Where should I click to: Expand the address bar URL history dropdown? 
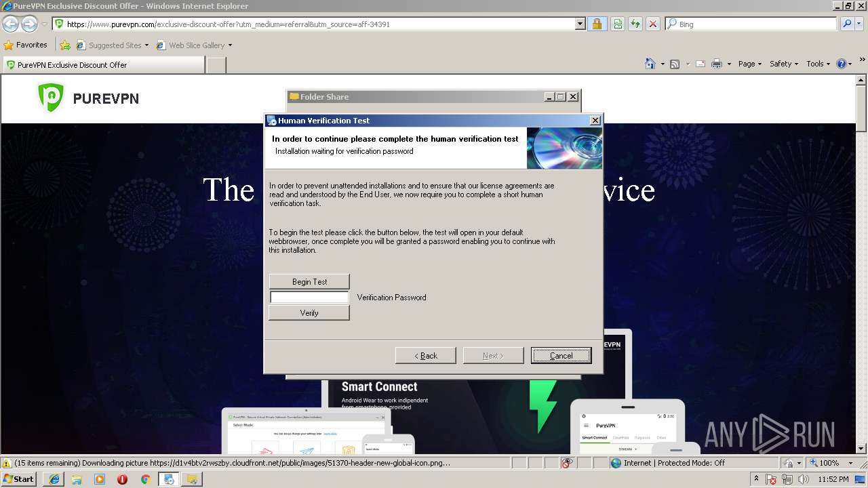coord(580,24)
